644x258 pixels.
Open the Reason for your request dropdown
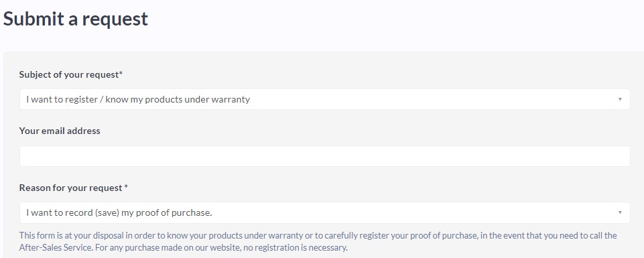[x=324, y=213]
